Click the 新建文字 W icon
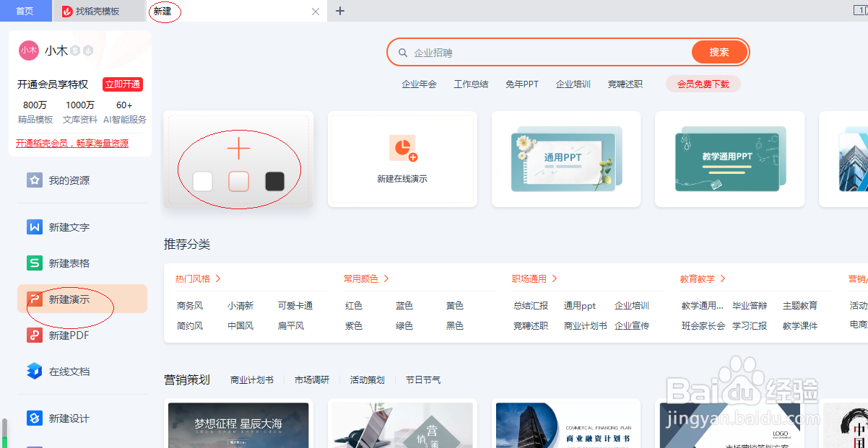The width and height of the screenshot is (868, 448). tap(35, 227)
